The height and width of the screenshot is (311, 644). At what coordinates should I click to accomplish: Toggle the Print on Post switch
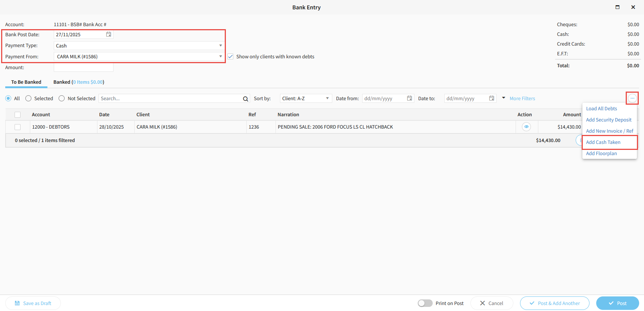point(425,303)
